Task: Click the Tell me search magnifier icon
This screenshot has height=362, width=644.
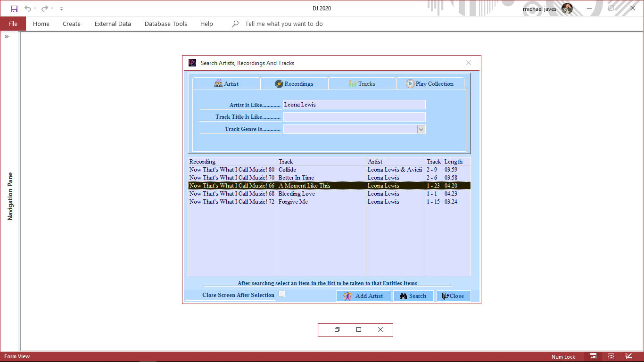Action: tap(235, 24)
